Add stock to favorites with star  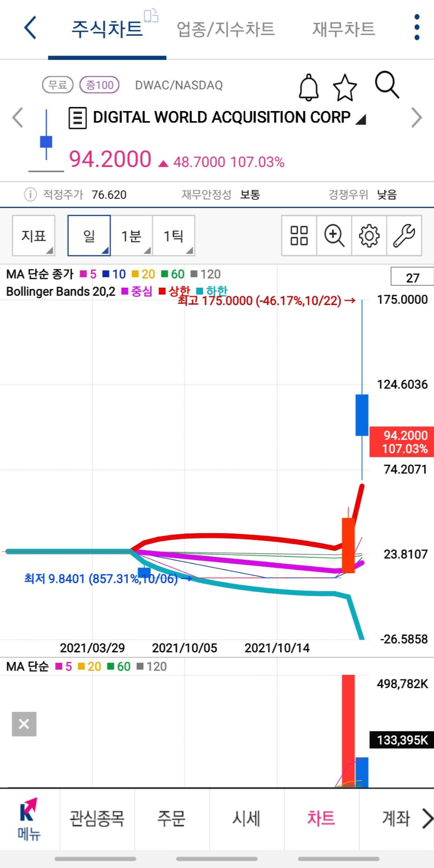click(345, 87)
